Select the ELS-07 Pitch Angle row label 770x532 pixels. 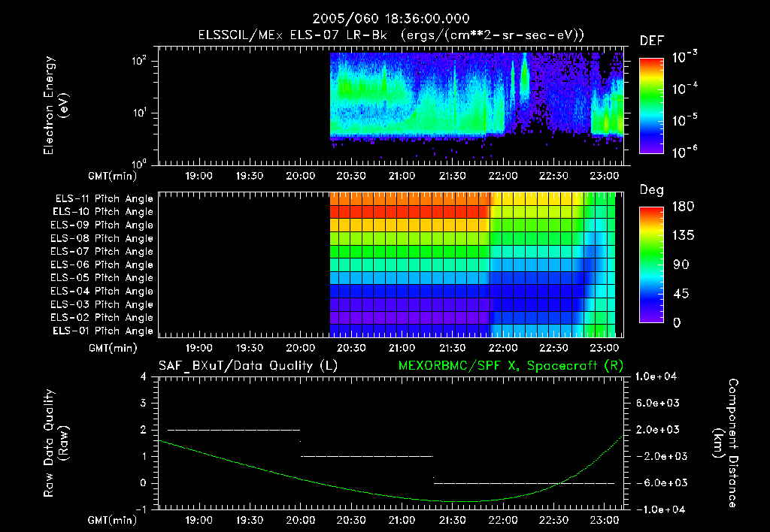tap(102, 252)
